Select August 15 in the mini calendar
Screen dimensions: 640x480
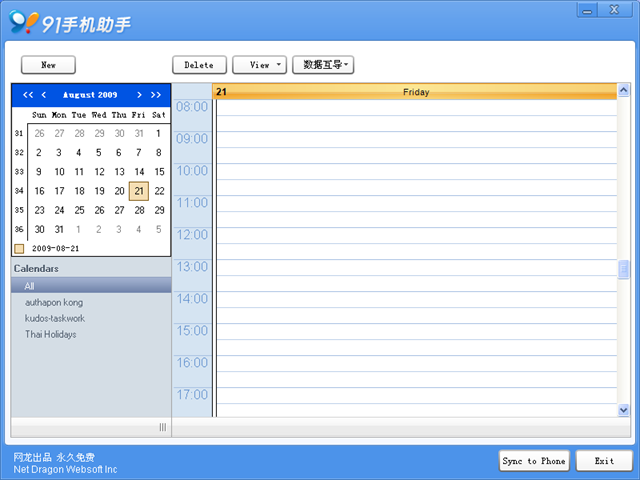click(x=159, y=172)
